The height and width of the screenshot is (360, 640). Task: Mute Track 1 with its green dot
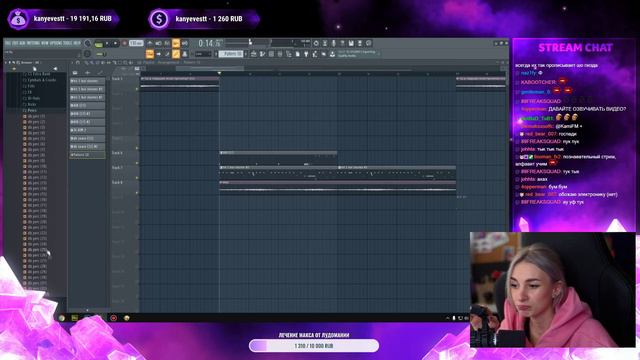137,89
